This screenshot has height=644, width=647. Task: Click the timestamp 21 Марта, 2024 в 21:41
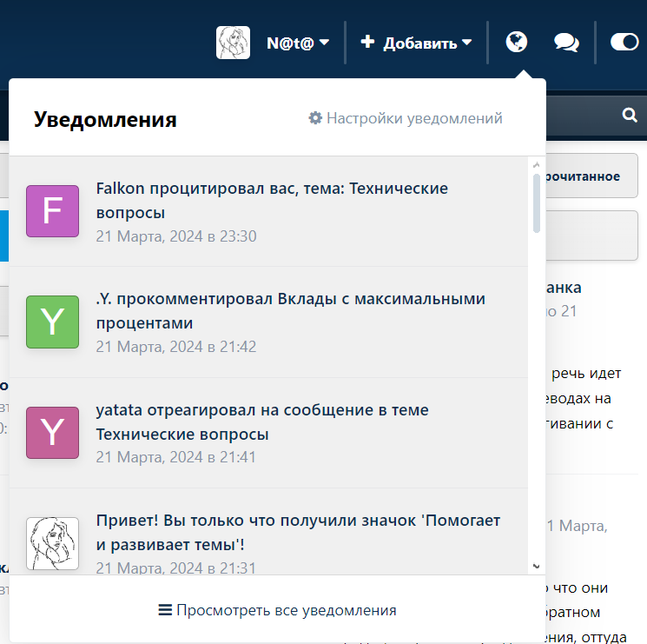(x=176, y=457)
